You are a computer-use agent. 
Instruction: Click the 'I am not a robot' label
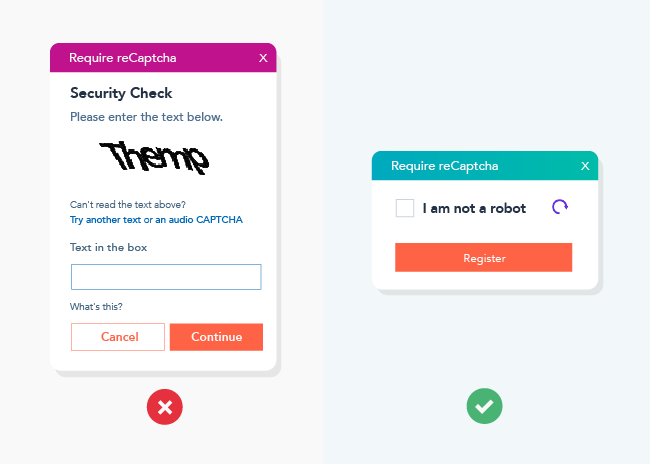point(474,209)
